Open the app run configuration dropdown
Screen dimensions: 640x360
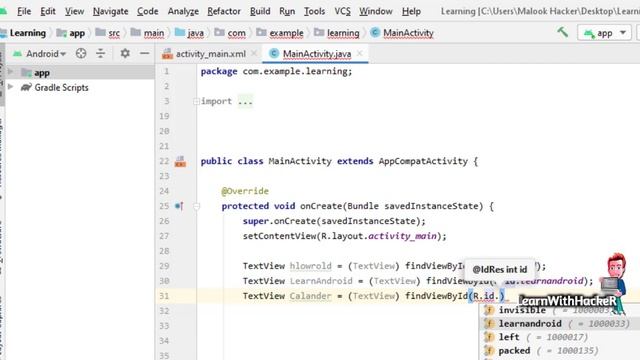click(x=604, y=33)
